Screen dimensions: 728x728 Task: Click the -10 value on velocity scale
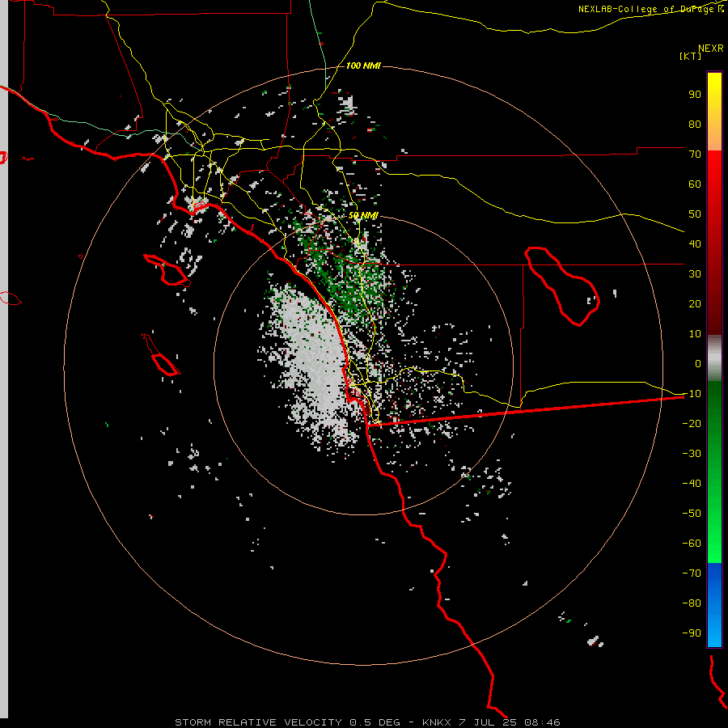pyautogui.click(x=692, y=394)
